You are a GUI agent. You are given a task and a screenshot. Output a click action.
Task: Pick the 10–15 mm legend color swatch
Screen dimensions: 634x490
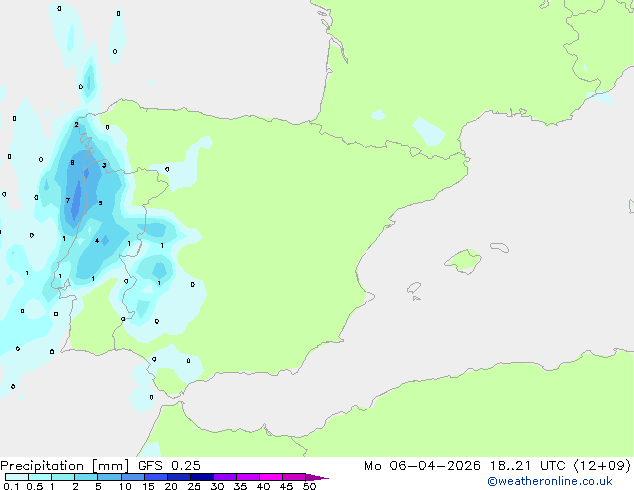(x=132, y=477)
